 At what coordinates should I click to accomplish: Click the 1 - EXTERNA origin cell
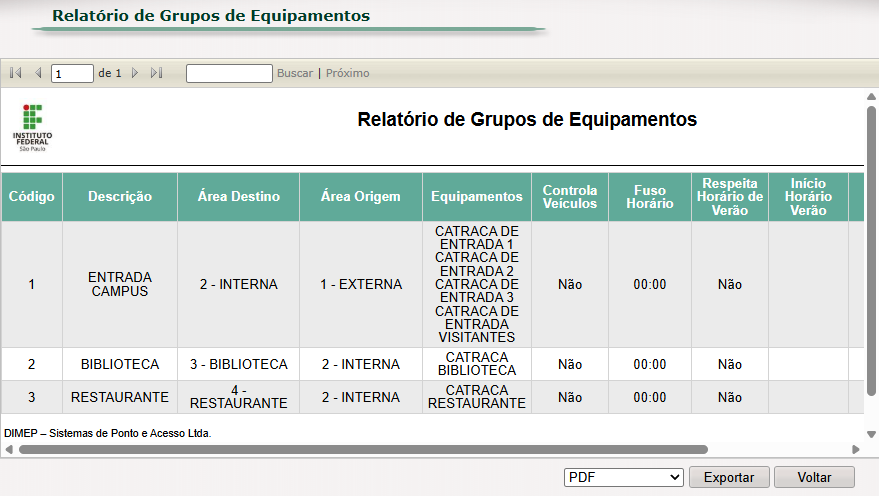[x=361, y=285]
